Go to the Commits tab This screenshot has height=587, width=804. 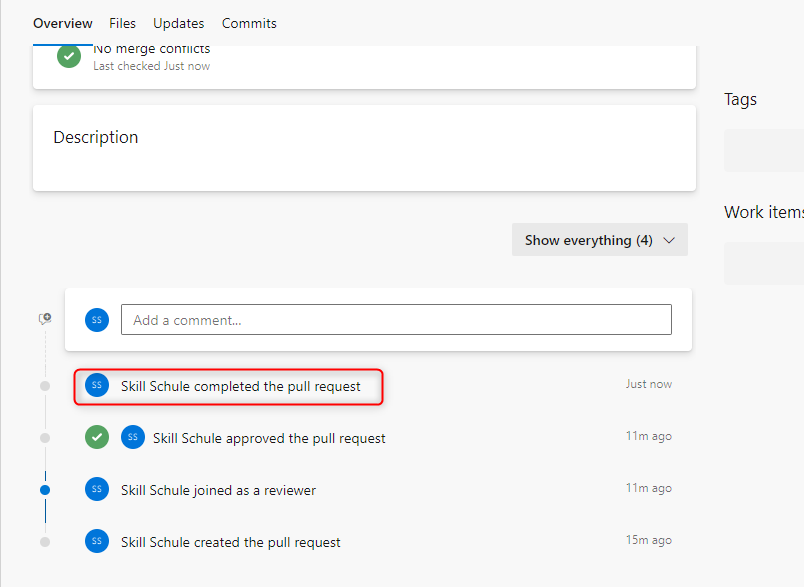pos(249,23)
